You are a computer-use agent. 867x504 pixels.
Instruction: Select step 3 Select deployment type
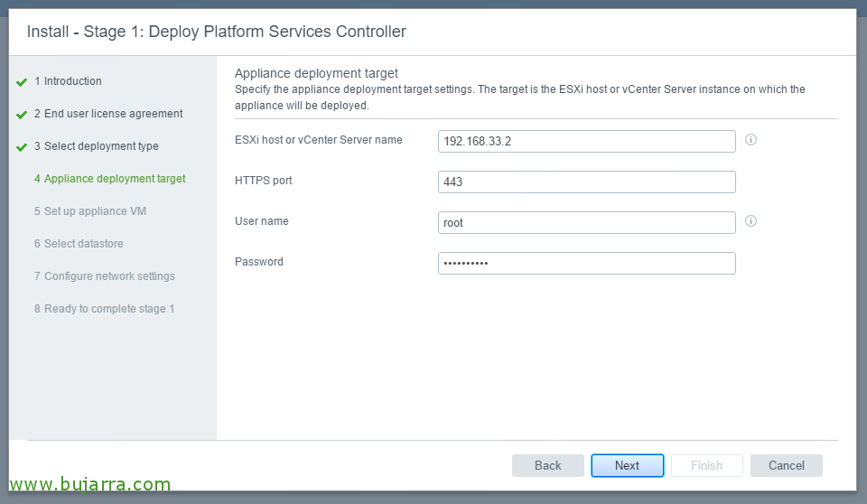(x=97, y=146)
